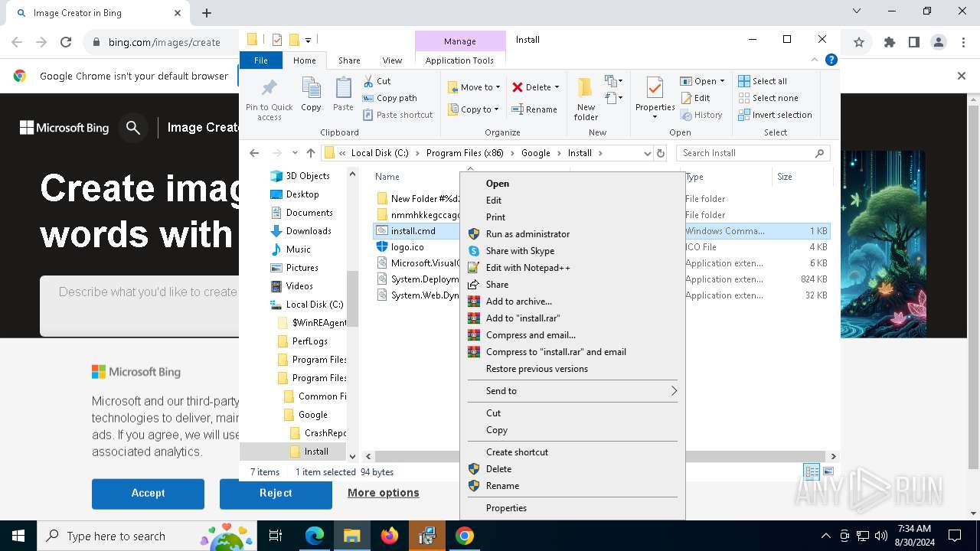
Task: Open the ribbon Open dropdown
Action: (702, 81)
